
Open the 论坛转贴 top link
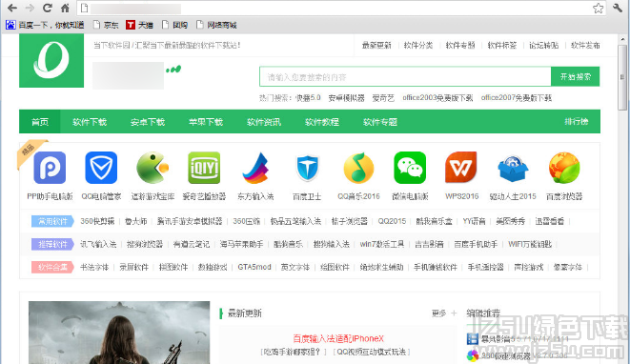tap(543, 45)
